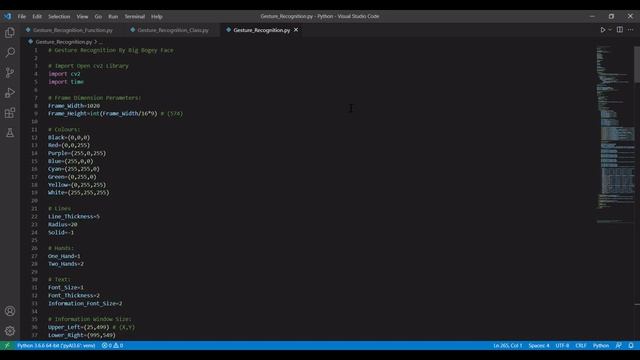
Task: Open the View menu
Action: pos(82,16)
